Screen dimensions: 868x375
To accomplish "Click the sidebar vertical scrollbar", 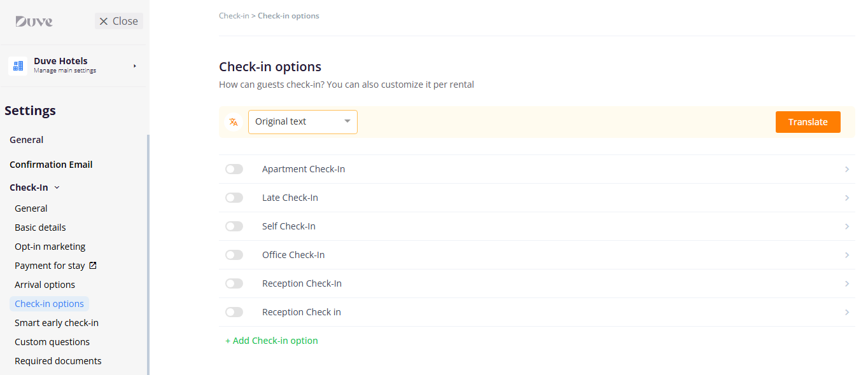I will pyautogui.click(x=148, y=254).
